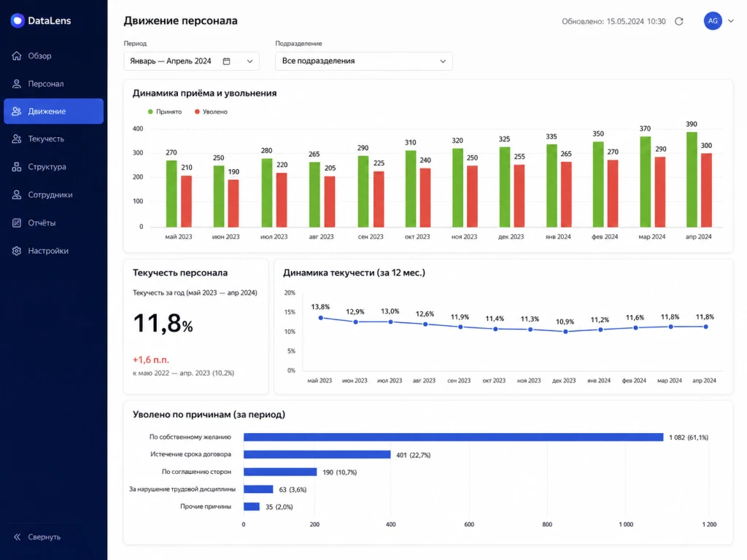Click the апр 2024 green bar labeled 390
Viewport: 747px width, 560px height.
click(692, 179)
